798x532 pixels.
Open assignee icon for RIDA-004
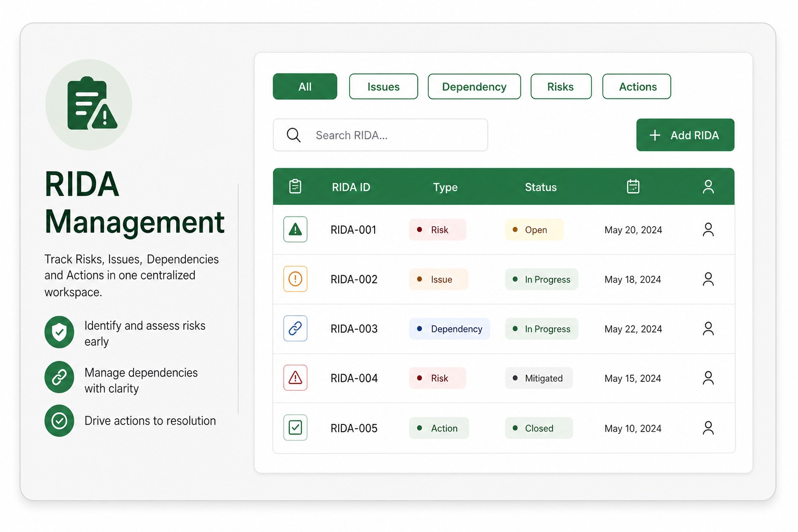(x=708, y=378)
